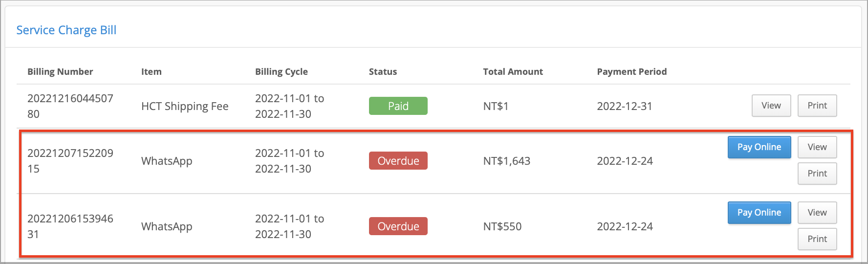View the NT$550 WhatsApp bill
Viewport: 868px width, 264px height.
tap(817, 213)
